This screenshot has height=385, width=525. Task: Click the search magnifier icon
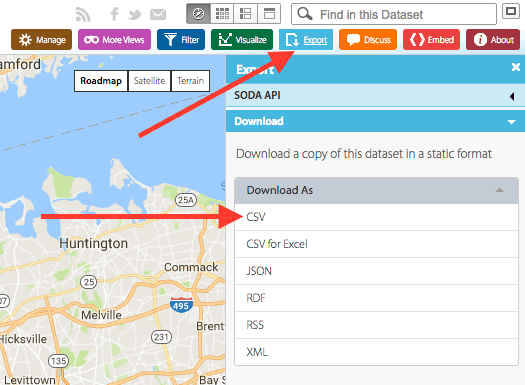coord(305,14)
